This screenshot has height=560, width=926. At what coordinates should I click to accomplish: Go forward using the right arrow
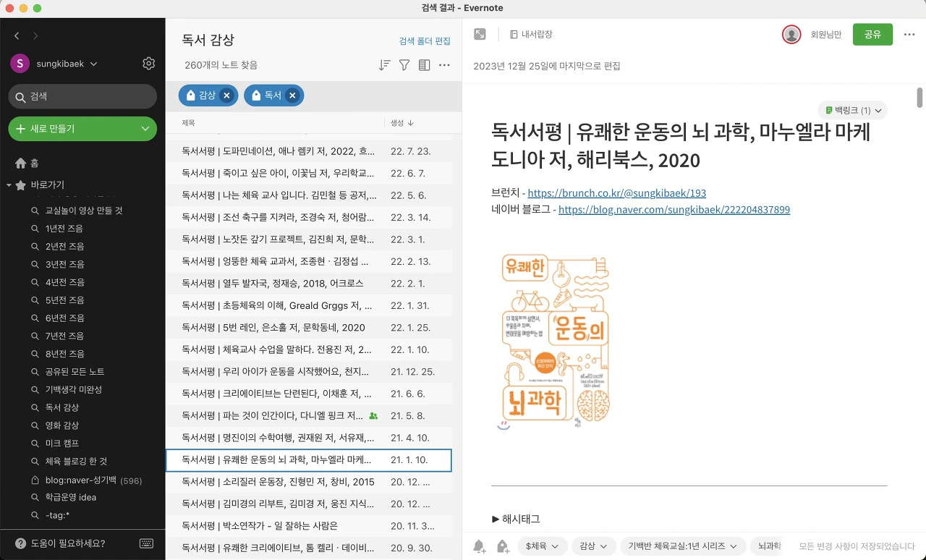(35, 35)
